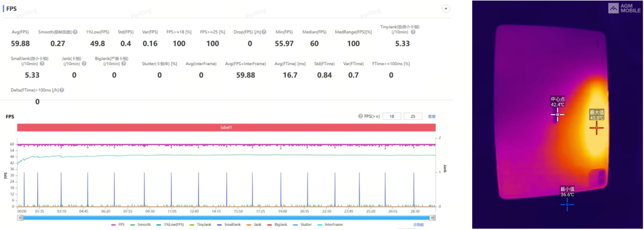Toggle Smooth series in chart legend
The height and width of the screenshot is (230, 644).
[141, 225]
